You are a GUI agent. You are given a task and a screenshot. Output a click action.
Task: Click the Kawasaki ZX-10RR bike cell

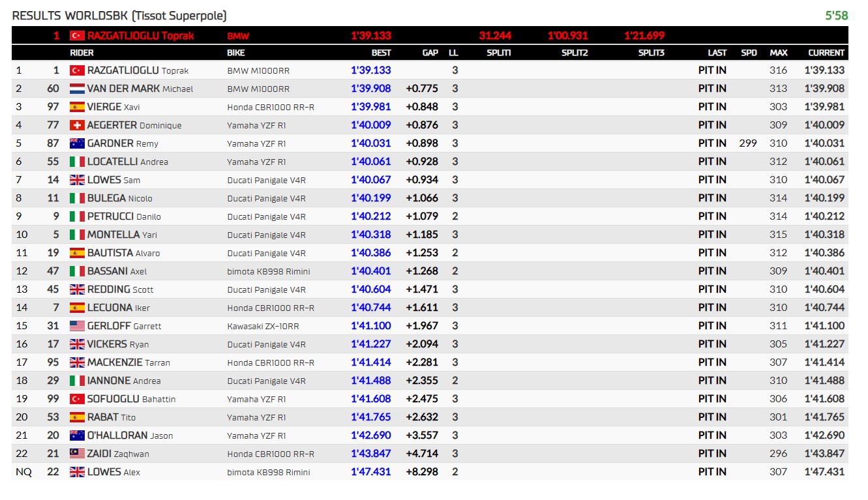263,326
